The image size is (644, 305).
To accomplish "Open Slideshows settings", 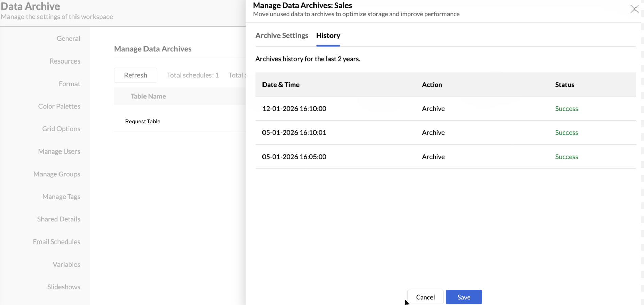I will 64,287.
